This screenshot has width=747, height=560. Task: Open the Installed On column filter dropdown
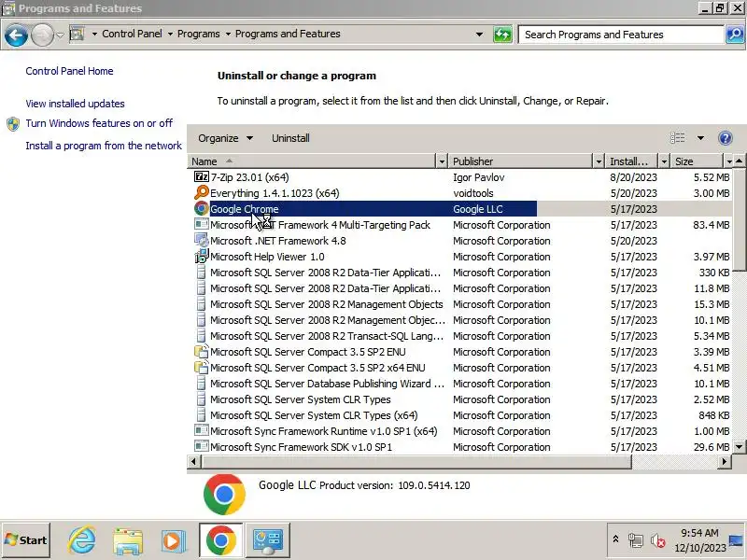(664, 161)
